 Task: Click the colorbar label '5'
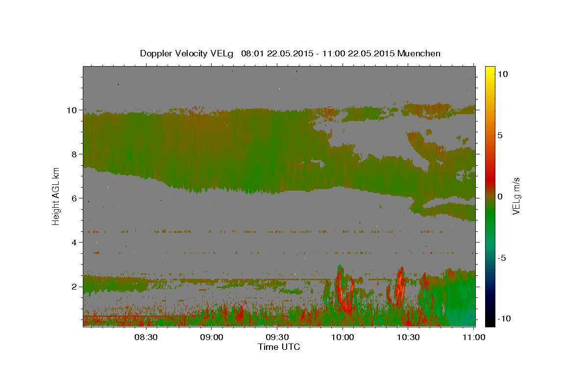500,135
